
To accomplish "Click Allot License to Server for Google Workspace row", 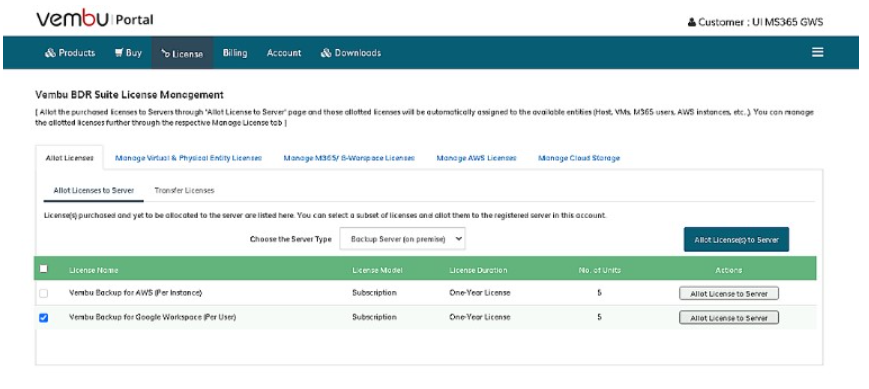I will [x=729, y=318].
